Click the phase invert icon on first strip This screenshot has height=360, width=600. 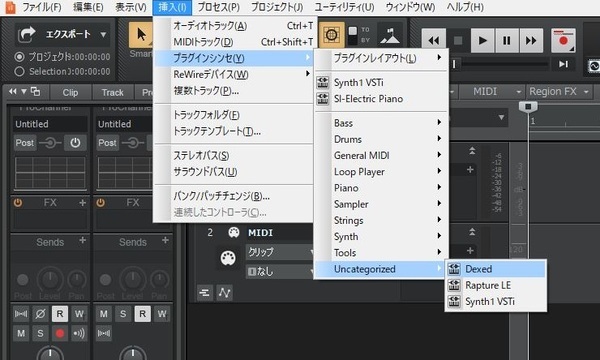40,314
